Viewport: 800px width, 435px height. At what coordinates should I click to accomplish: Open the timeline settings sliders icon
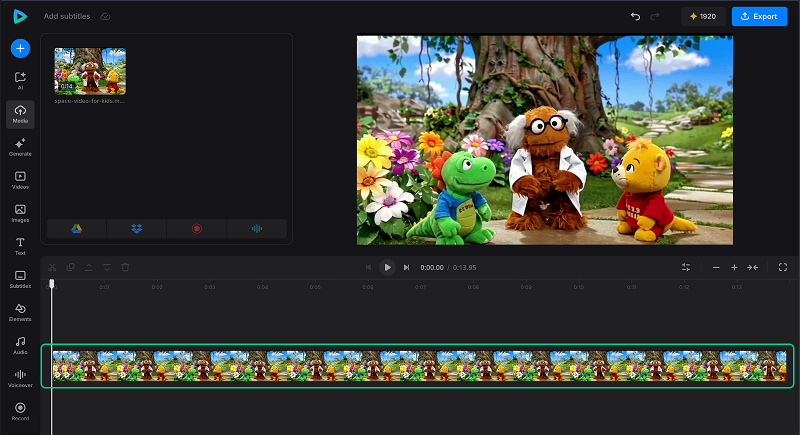(x=686, y=267)
